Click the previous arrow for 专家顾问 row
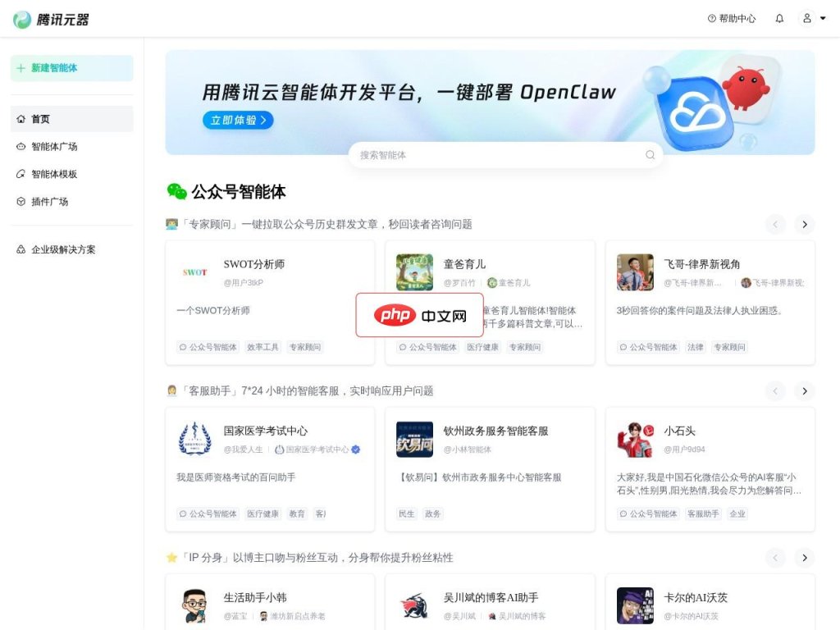840x630 pixels. click(x=775, y=225)
